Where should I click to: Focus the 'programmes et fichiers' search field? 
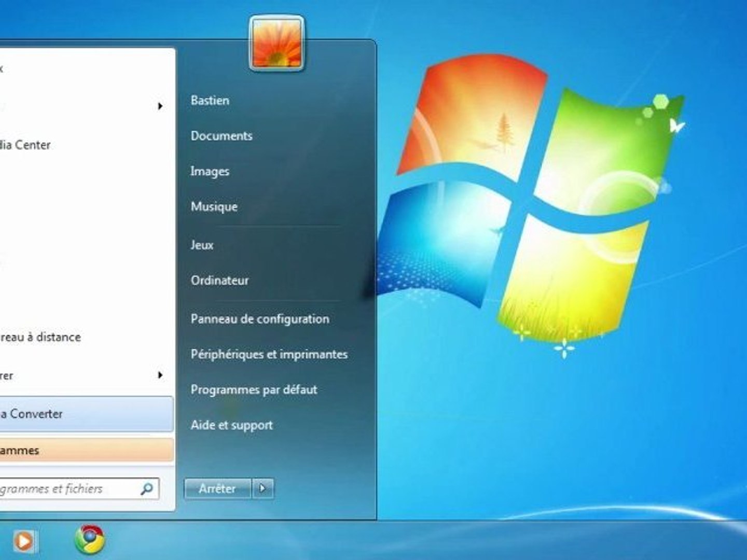79,488
